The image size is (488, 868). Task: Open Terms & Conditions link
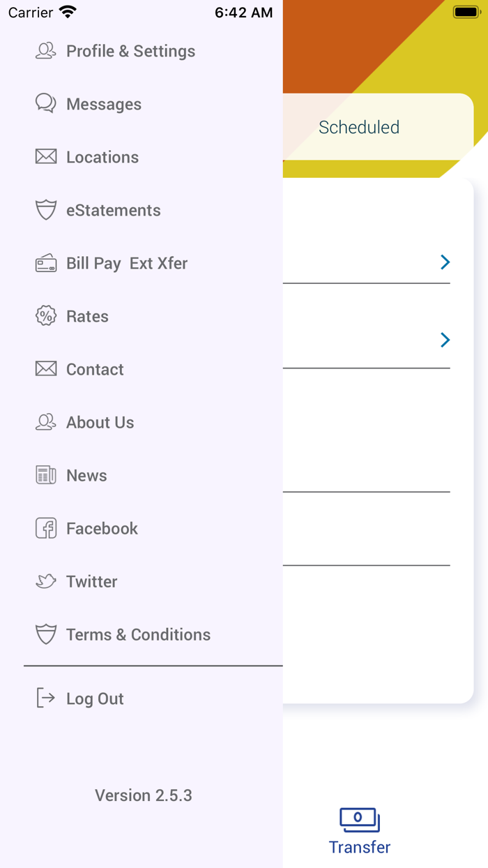tap(138, 634)
